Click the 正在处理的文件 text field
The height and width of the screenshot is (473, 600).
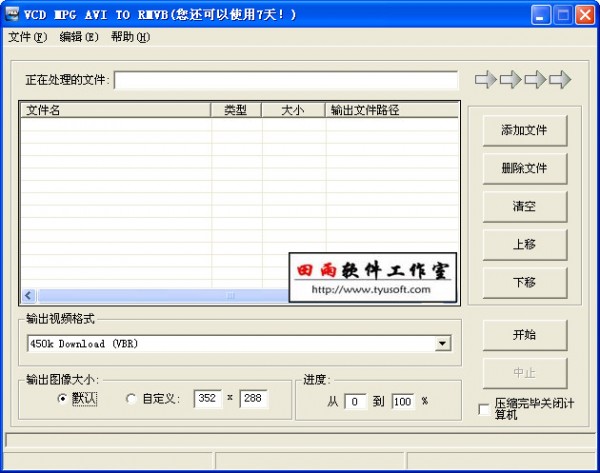point(286,80)
